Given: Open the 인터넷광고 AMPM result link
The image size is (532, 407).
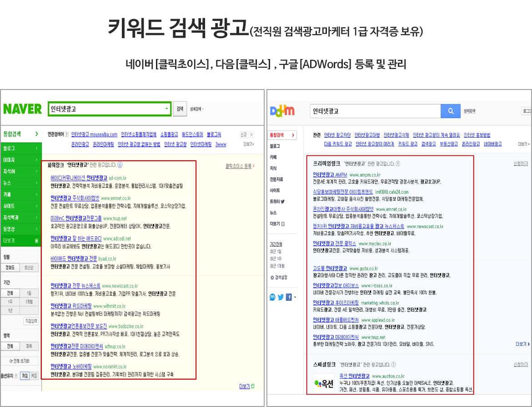Looking at the screenshot, I should click(330, 175).
